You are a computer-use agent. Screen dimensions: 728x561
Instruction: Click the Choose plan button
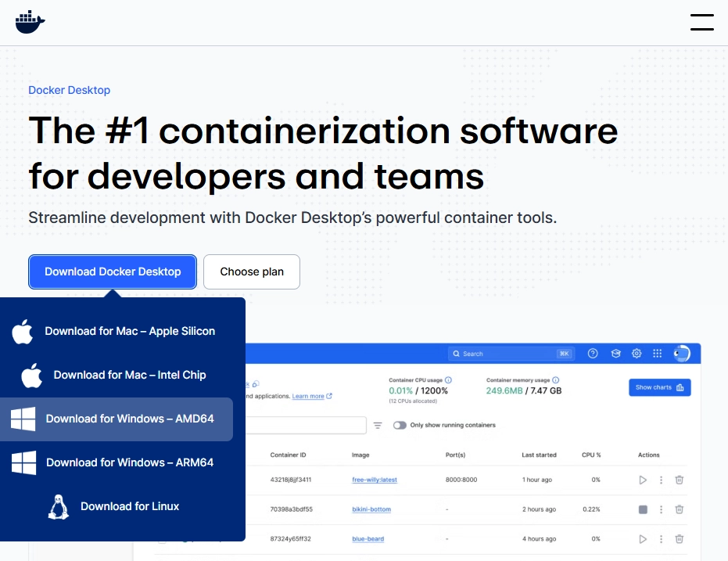[252, 272]
